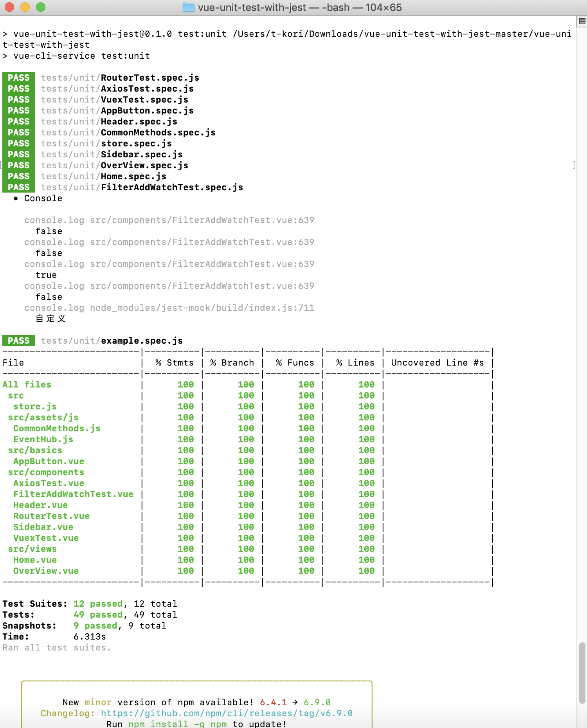Click the FilterAddWatchTest.vue coverage row
This screenshot has height=728, width=587.
(247, 494)
